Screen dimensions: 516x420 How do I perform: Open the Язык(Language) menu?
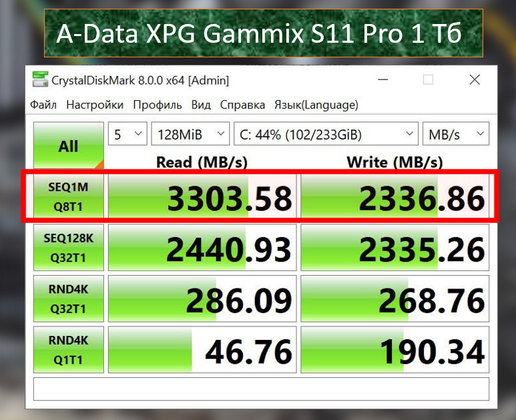pos(316,105)
